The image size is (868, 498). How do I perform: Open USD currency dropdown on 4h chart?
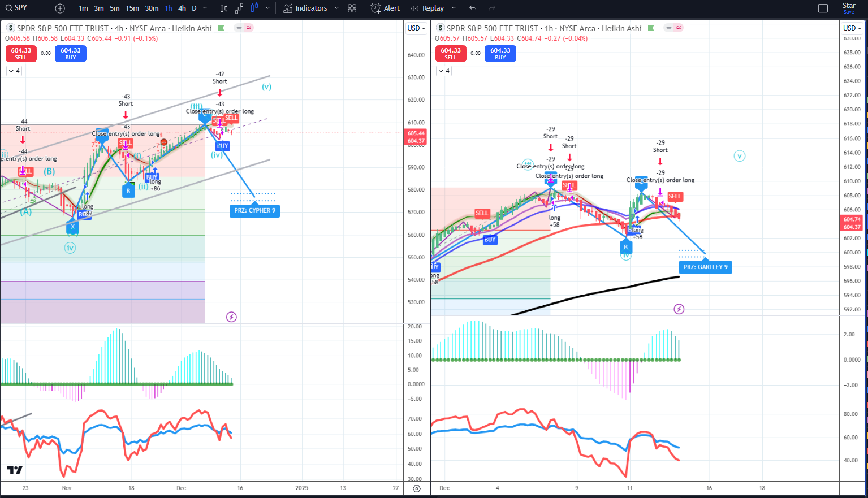point(416,28)
